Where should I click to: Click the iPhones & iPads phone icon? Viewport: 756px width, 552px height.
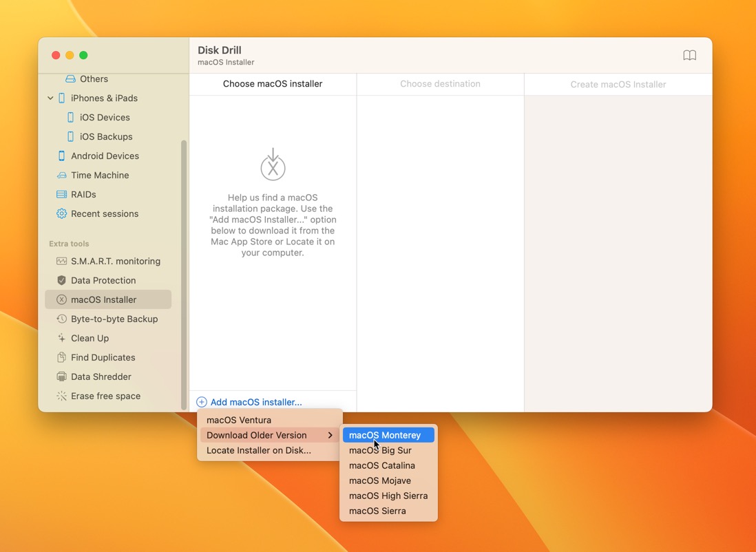point(62,98)
